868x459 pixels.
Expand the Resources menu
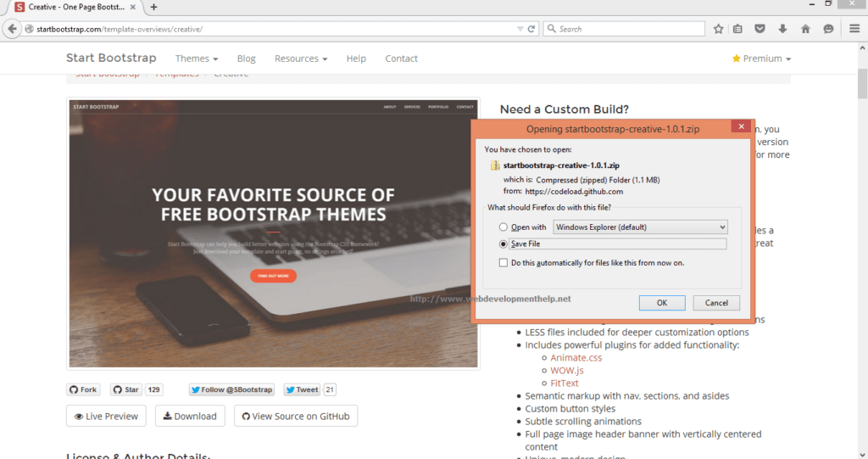(301, 59)
